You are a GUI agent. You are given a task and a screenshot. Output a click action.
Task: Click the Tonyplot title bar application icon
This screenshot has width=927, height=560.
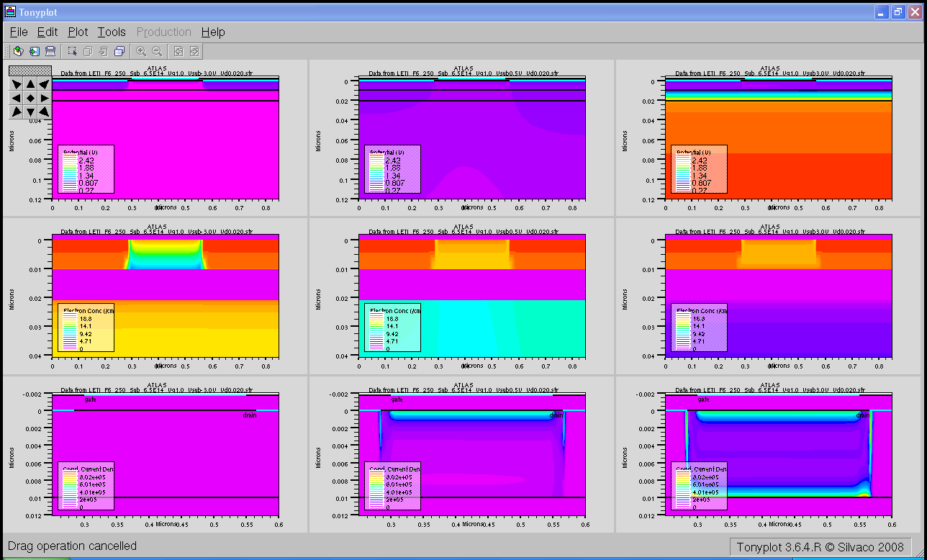pos(10,12)
